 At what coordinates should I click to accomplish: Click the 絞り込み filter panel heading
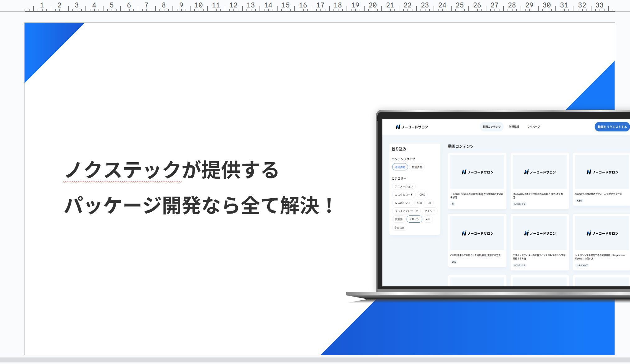399,149
